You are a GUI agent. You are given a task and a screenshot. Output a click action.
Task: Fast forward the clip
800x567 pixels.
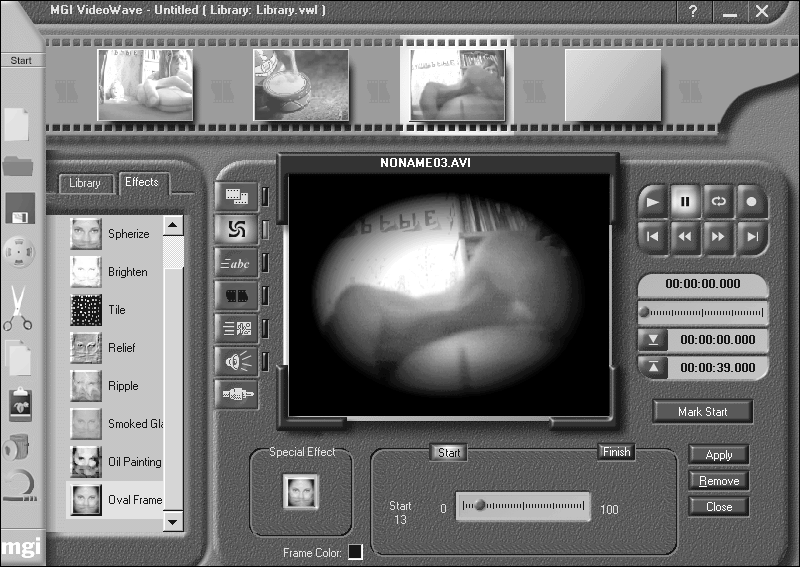click(718, 237)
